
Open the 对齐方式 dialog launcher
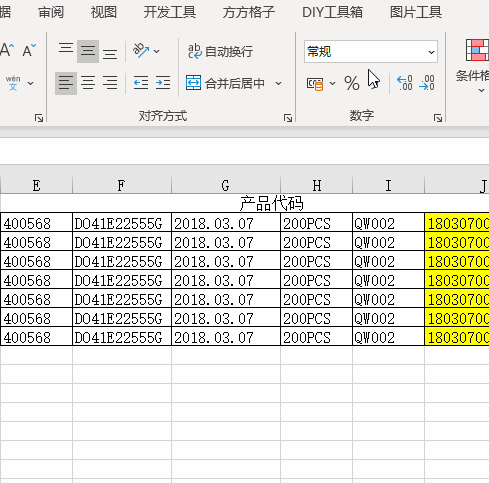[x=288, y=118]
